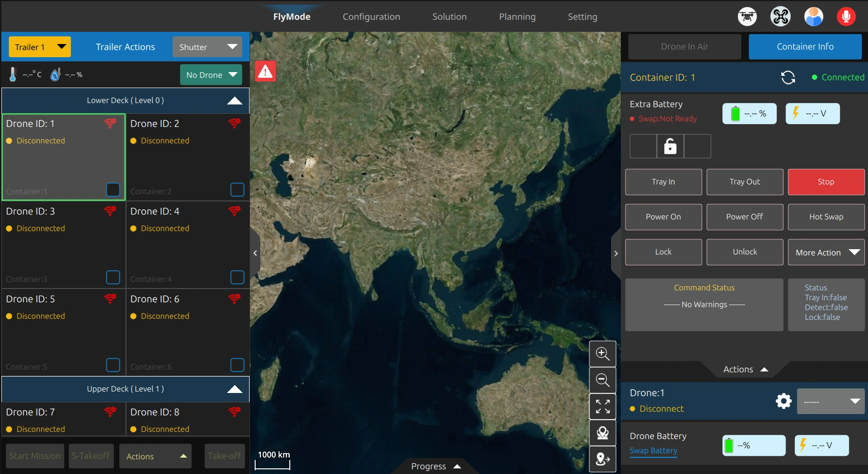Click the Swap Battery link

tap(653, 451)
